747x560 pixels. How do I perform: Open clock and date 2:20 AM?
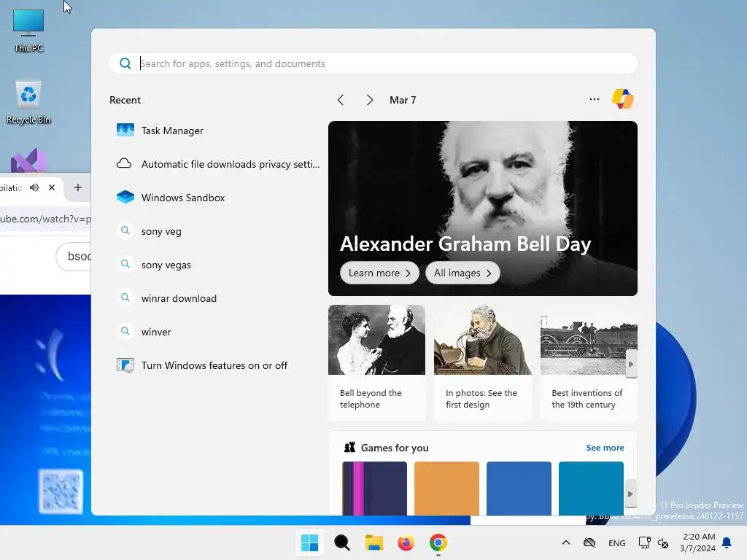click(x=697, y=542)
